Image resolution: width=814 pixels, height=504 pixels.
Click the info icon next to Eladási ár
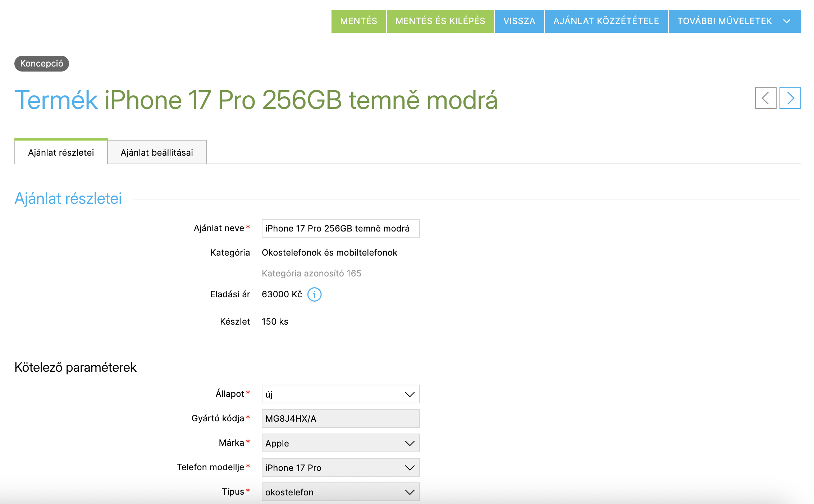point(314,294)
